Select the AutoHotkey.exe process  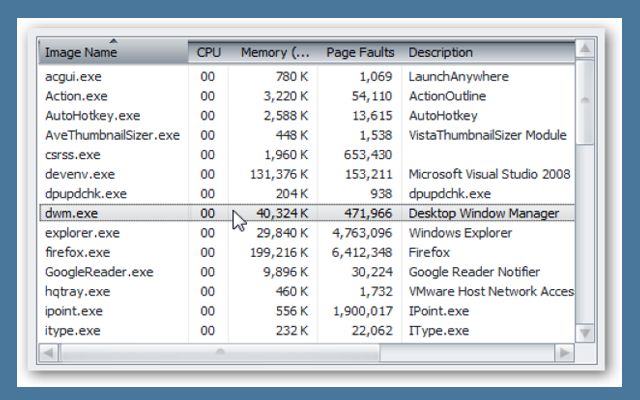coord(92,116)
